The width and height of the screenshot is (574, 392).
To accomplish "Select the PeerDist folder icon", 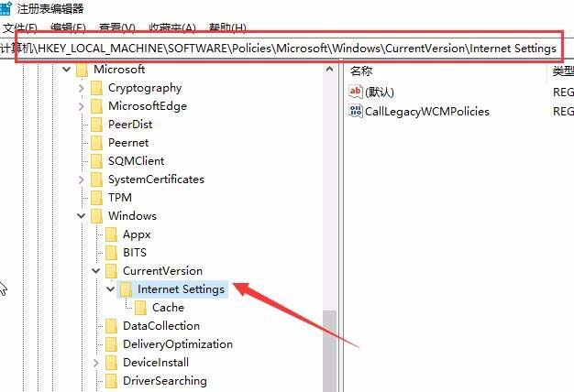I will [96, 125].
